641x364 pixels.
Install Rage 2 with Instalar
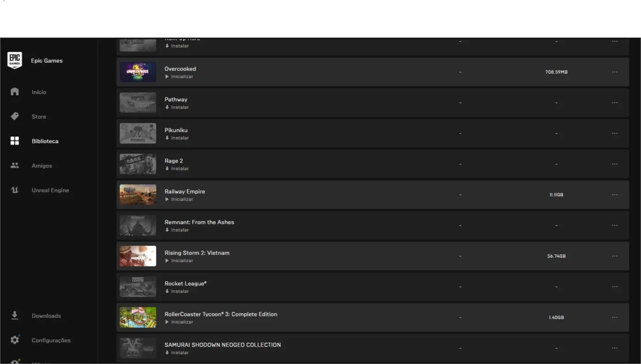click(x=177, y=168)
